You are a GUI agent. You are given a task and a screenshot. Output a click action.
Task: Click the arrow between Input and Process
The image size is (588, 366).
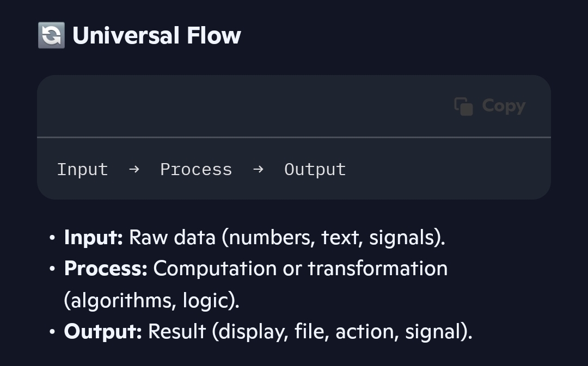tap(134, 169)
